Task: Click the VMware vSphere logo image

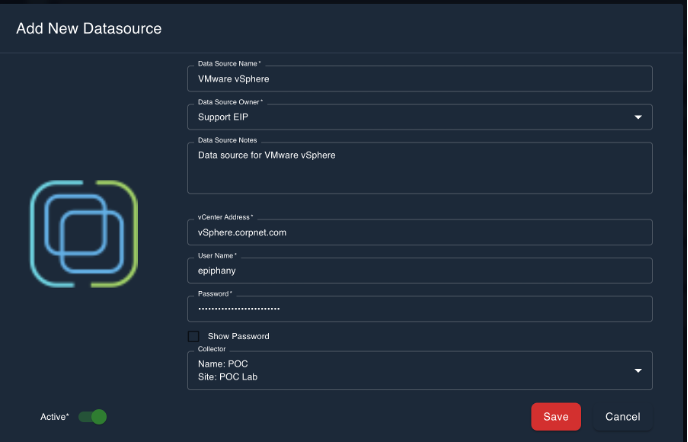Action: coord(84,234)
